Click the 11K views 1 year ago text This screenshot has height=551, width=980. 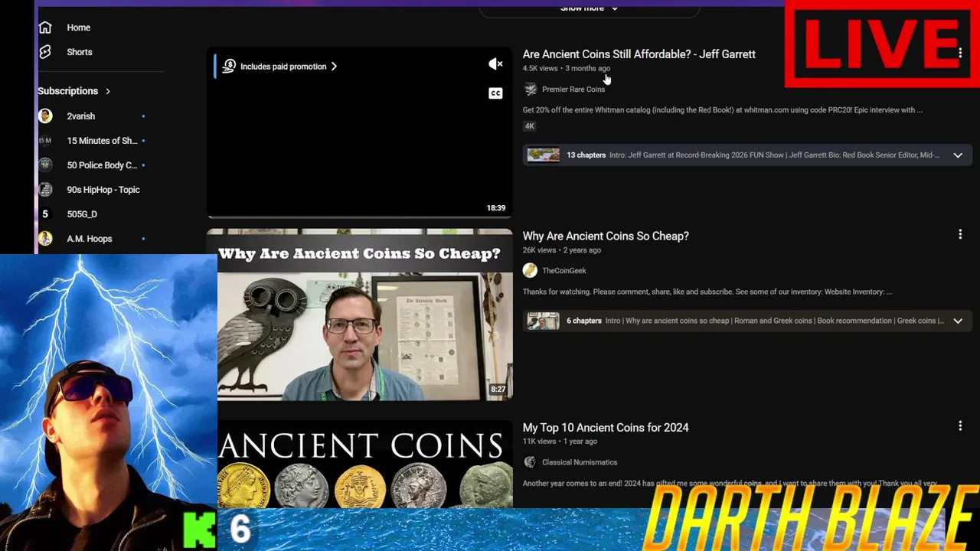560,442
